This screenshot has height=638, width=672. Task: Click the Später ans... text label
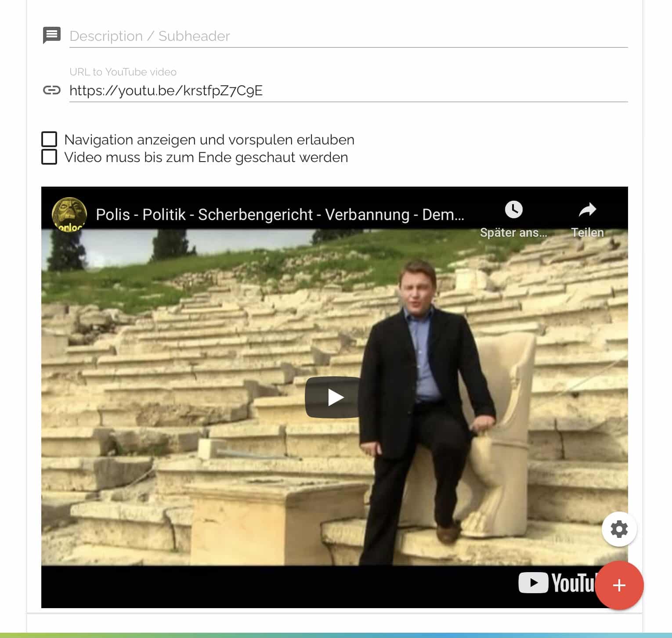click(513, 232)
